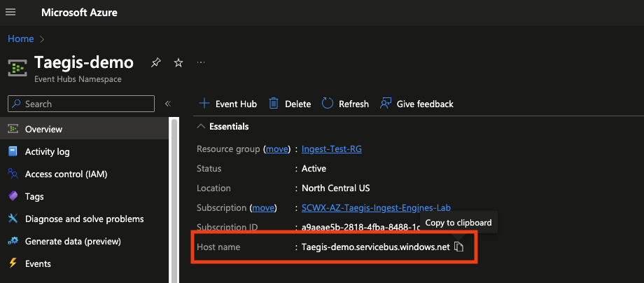Viewport: 644px width, 283px height.
Task: Click the purple Tags icon
Action: 13,196
